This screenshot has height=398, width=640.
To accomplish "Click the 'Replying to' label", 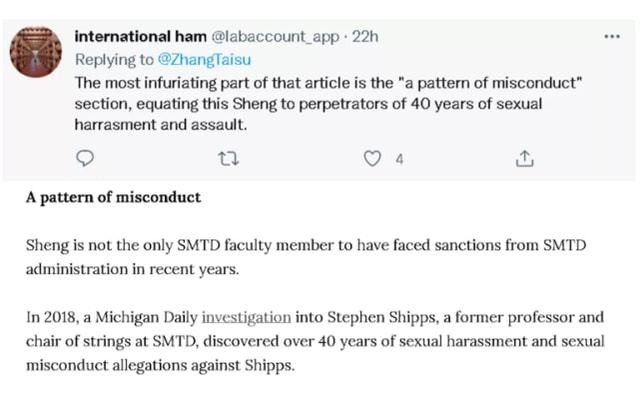I will pos(114,60).
